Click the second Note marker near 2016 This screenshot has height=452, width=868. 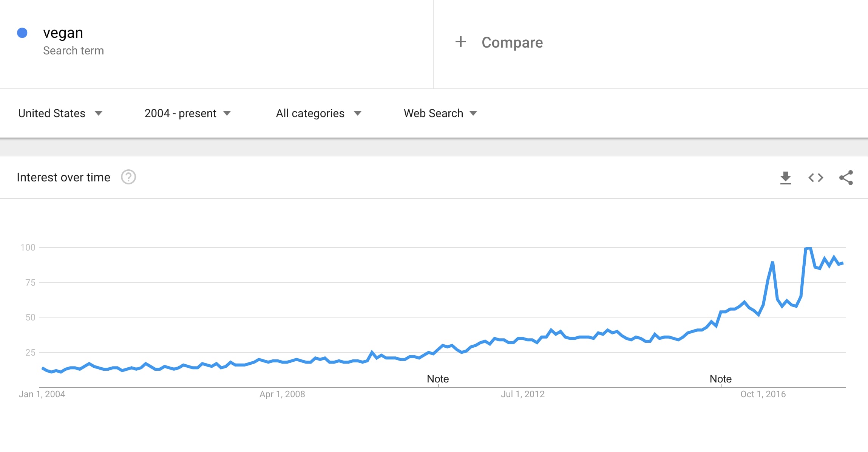click(x=721, y=379)
